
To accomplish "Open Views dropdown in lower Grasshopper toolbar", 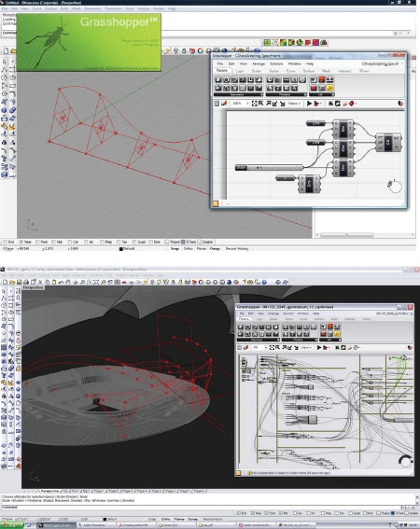I will (x=306, y=347).
